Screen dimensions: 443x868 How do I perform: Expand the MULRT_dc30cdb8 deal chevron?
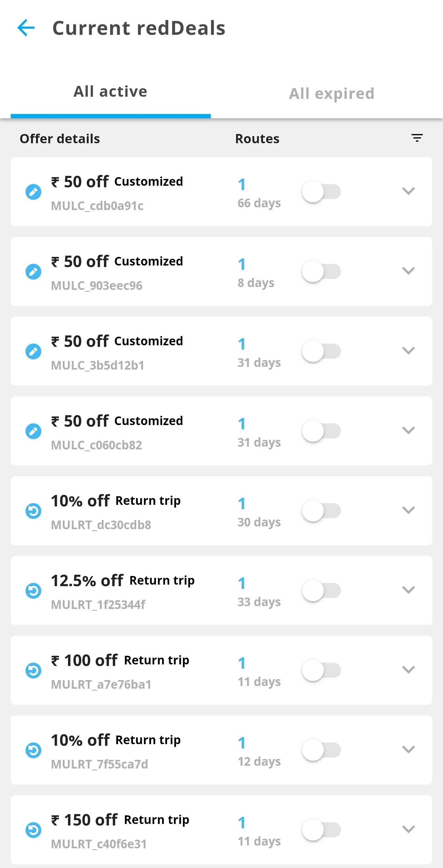[408, 510]
